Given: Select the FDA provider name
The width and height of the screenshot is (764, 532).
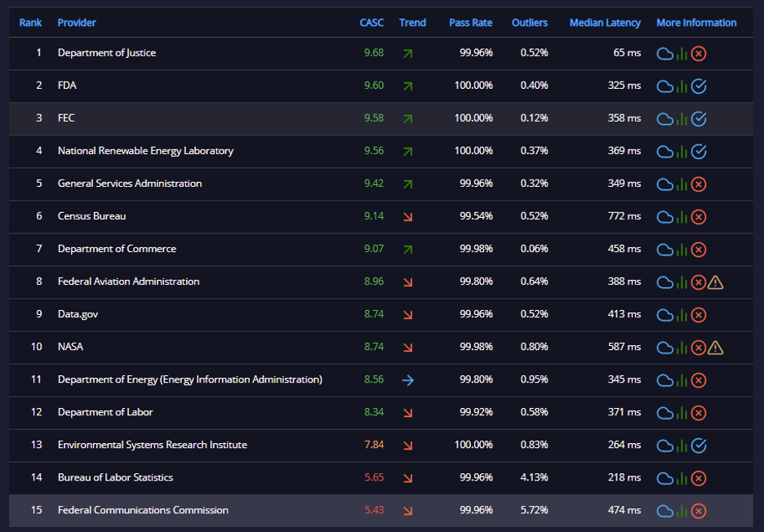Looking at the screenshot, I should [x=67, y=85].
